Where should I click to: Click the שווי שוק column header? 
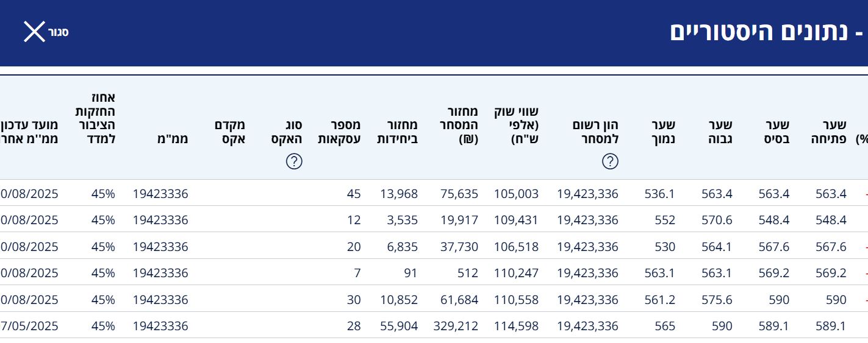(x=516, y=125)
